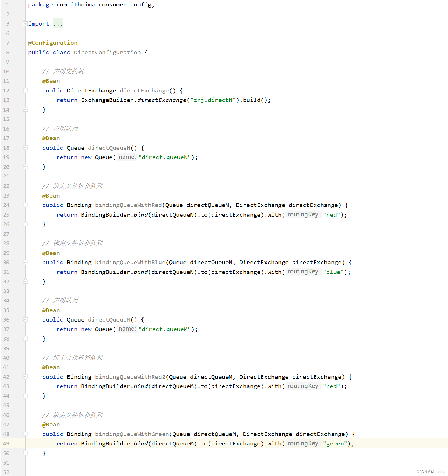Click the @Configuration annotation
The image size is (448, 476).
(x=53, y=43)
